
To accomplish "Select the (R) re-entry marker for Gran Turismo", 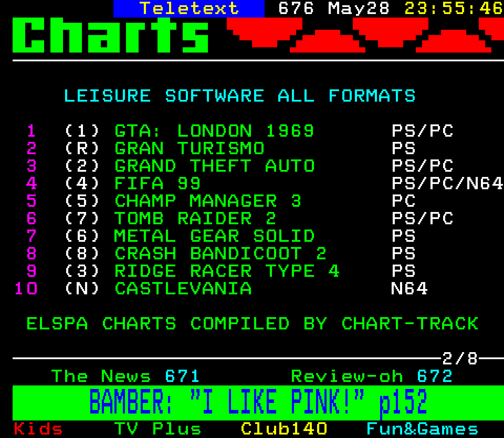I will pyautogui.click(x=81, y=149).
